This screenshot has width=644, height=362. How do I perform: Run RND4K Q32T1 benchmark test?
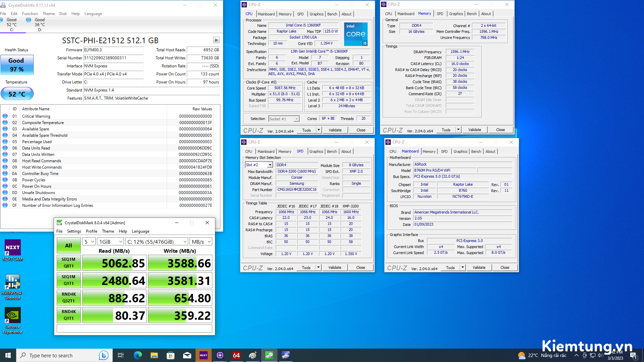68,298
